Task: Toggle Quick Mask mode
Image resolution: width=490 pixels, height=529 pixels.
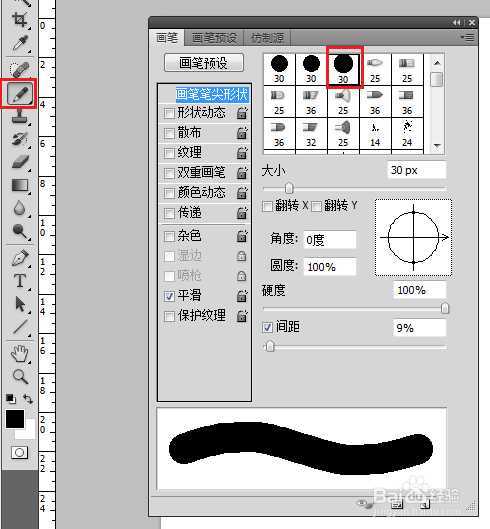Action: [19, 452]
